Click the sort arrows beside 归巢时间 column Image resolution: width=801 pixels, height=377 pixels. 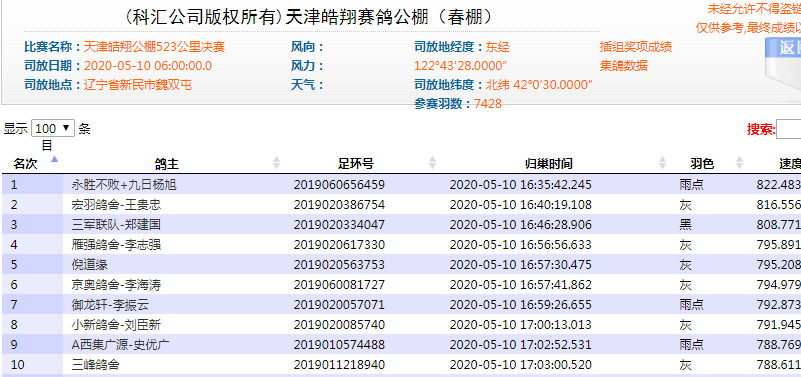coord(663,163)
